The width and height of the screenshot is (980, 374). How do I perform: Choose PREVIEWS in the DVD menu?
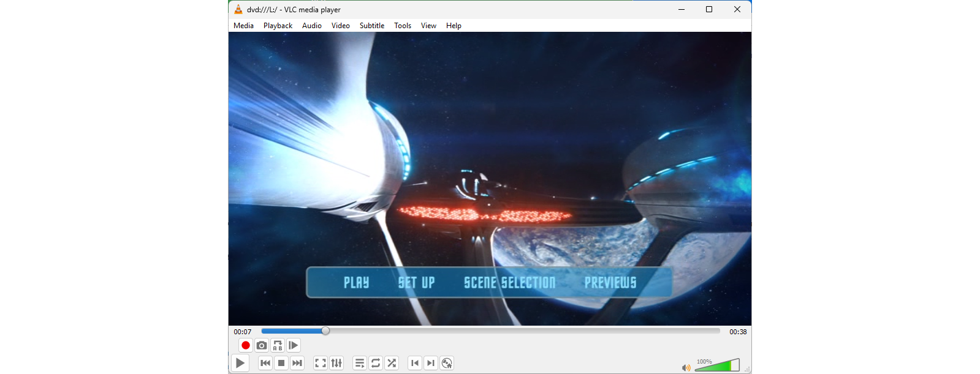(610, 282)
